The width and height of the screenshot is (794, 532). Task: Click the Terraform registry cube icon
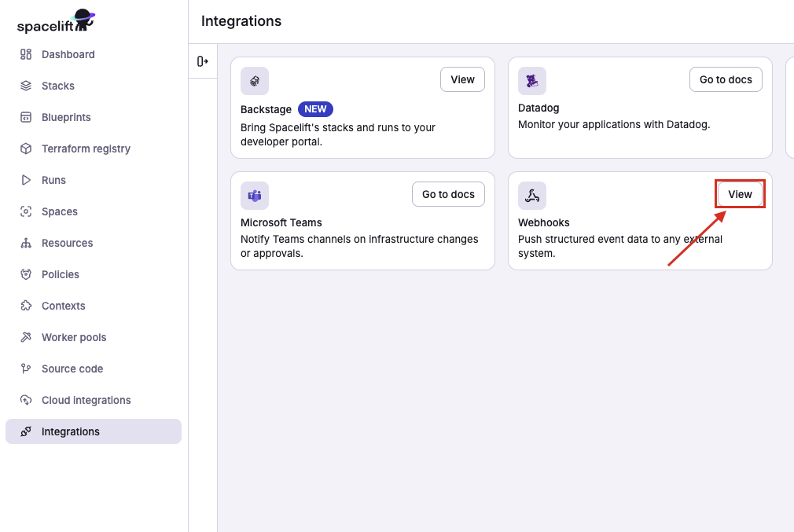(x=26, y=149)
